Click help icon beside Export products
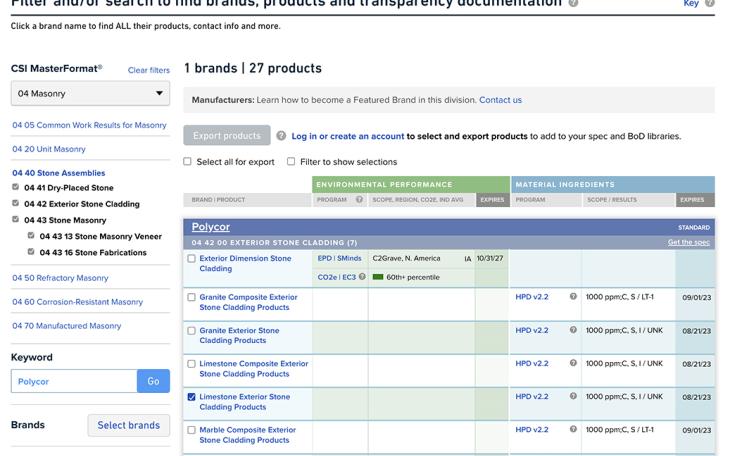The width and height of the screenshot is (730, 456). (x=281, y=136)
